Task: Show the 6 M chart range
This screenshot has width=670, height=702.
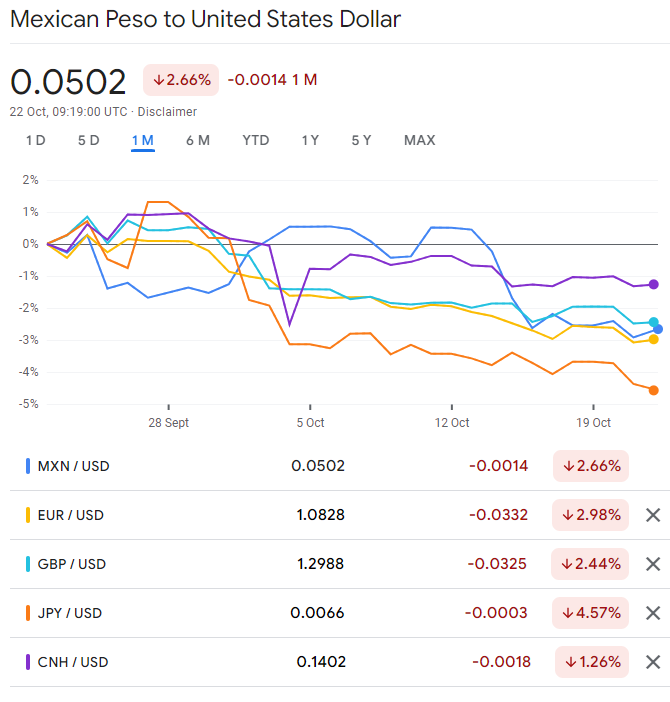Action: tap(197, 140)
